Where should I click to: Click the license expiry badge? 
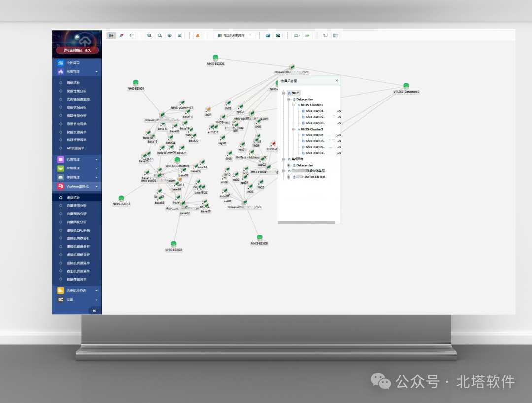pyautogui.click(x=77, y=50)
